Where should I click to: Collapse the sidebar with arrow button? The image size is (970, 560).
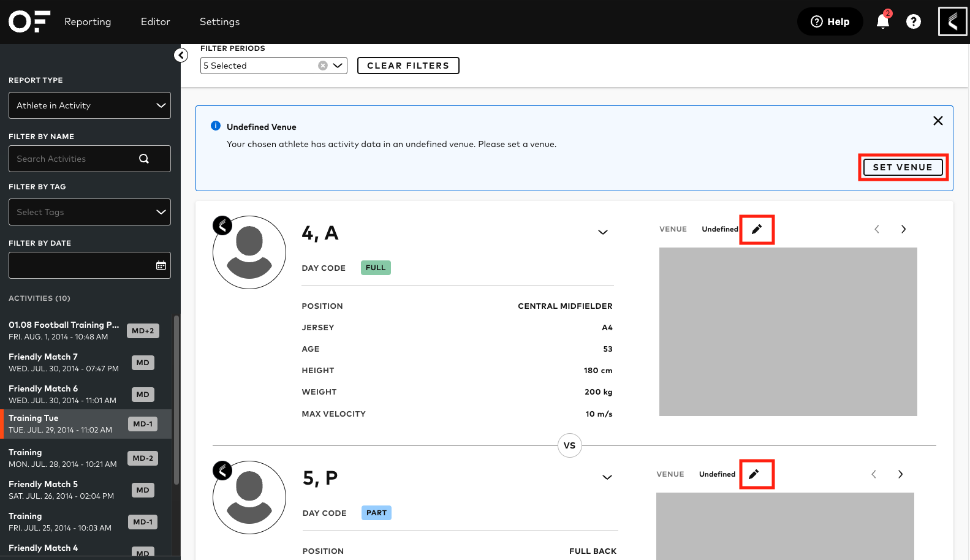click(x=181, y=55)
